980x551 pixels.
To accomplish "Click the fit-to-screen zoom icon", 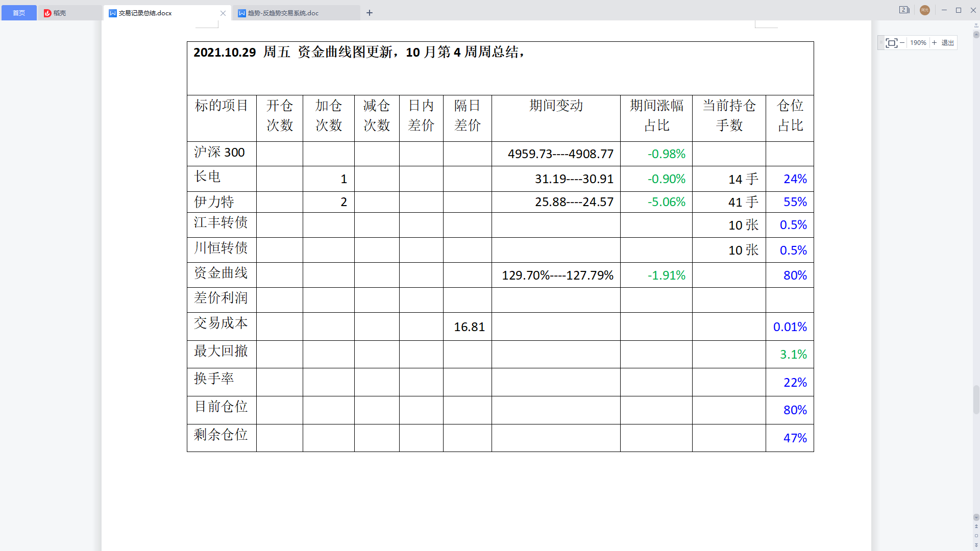I will pos(891,43).
